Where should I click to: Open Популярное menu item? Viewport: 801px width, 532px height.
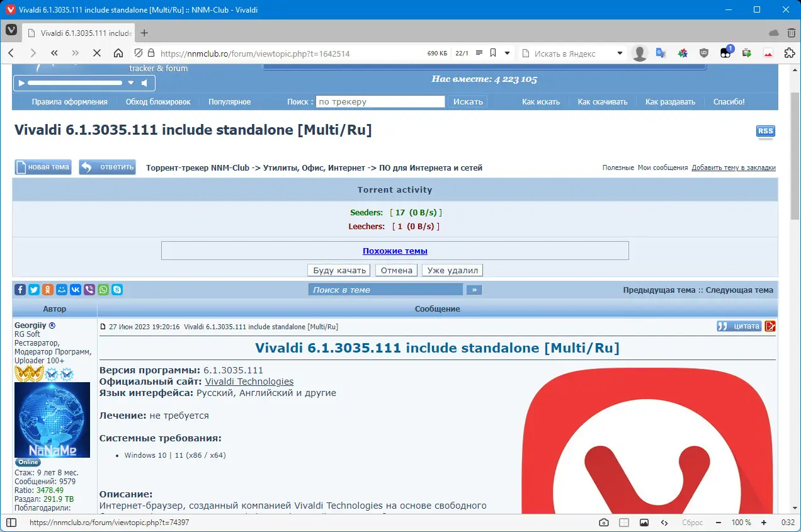tap(230, 101)
